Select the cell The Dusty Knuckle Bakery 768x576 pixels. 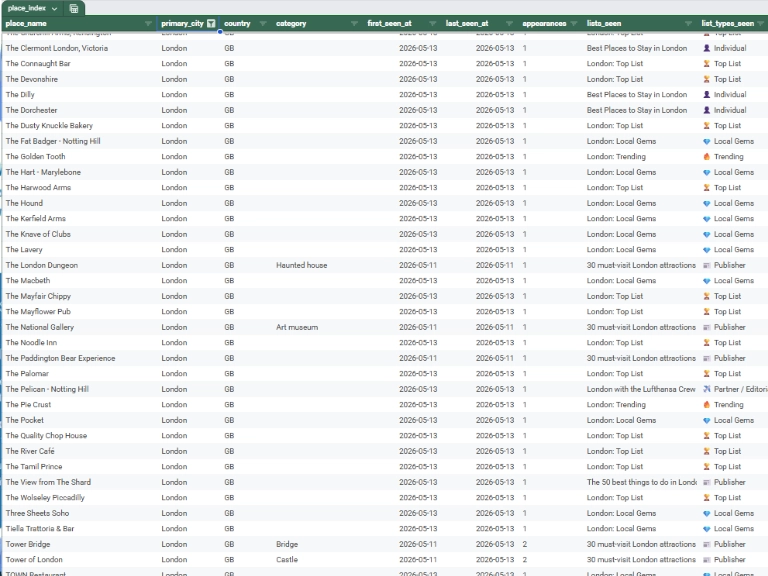coord(49,126)
